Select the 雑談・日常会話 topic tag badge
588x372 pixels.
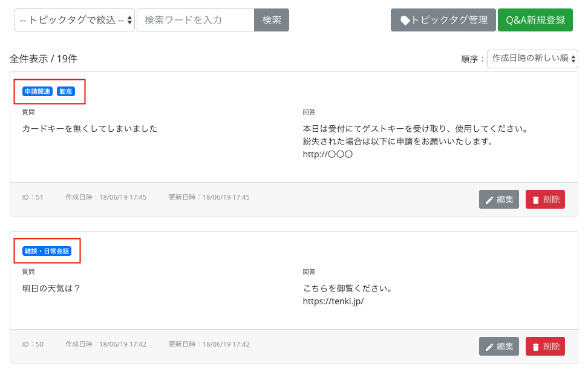coord(47,251)
